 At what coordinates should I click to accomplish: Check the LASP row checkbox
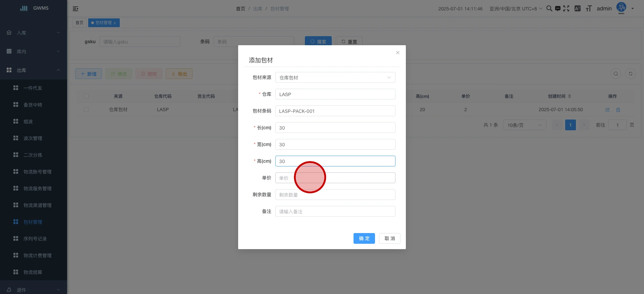[86, 109]
